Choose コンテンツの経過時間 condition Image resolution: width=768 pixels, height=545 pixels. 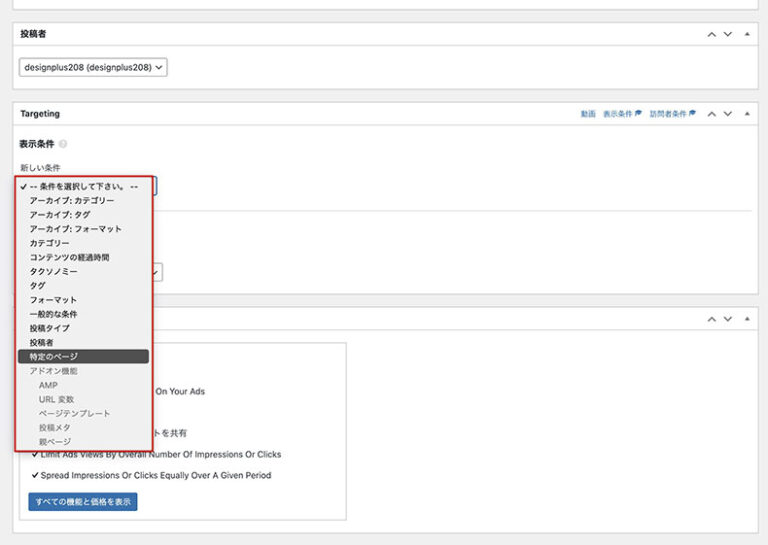coord(69,257)
